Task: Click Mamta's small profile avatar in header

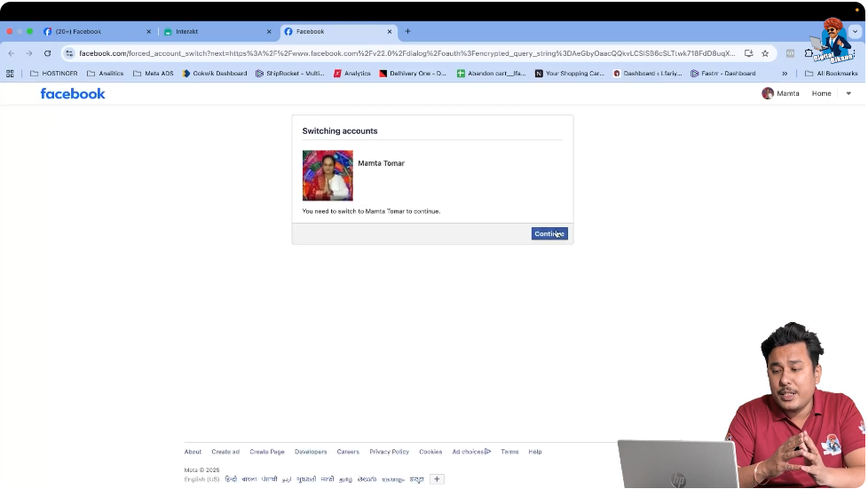Action: click(767, 93)
